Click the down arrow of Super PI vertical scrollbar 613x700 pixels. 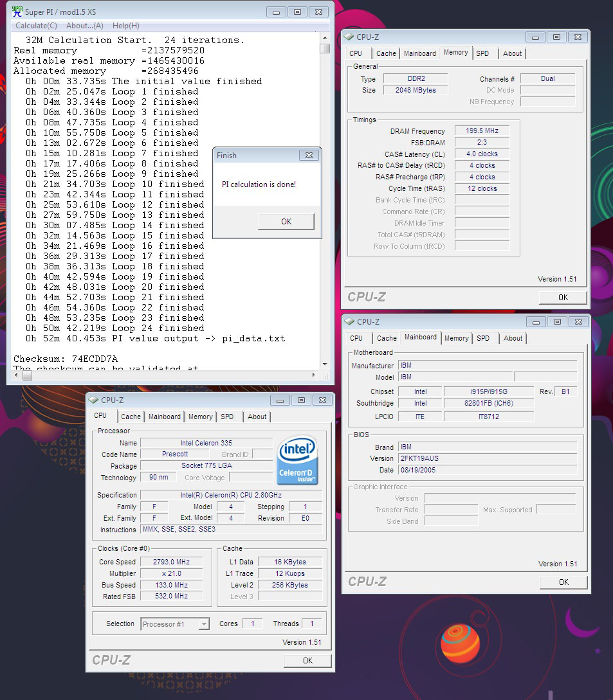coord(325,364)
